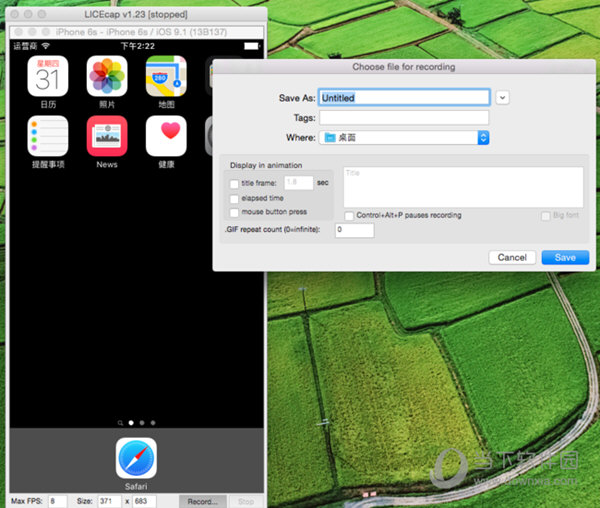
Task: Click the Record... button in LICEcap
Action: [202, 501]
